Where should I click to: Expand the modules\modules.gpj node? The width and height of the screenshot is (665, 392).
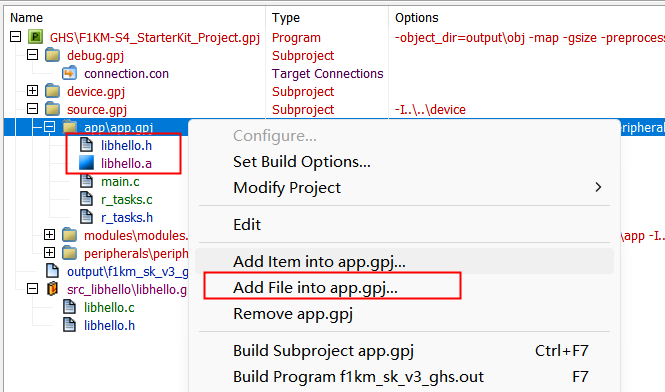[x=49, y=235]
